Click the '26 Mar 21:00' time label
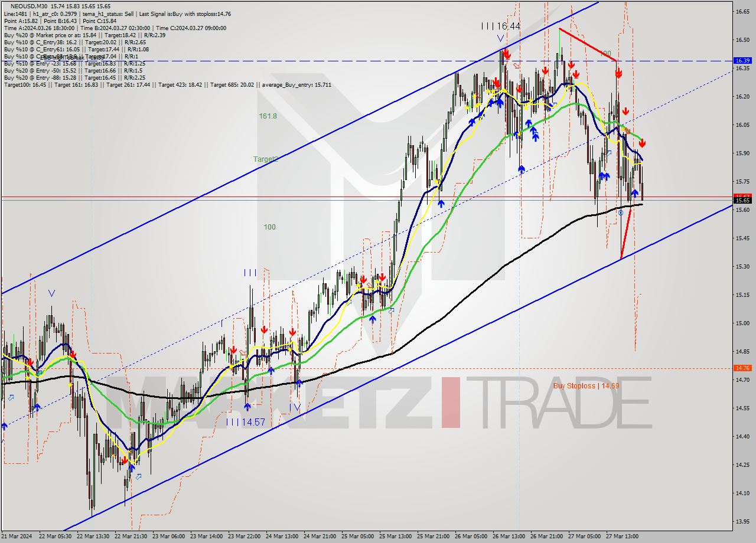The width and height of the screenshot is (756, 543). pos(547,537)
